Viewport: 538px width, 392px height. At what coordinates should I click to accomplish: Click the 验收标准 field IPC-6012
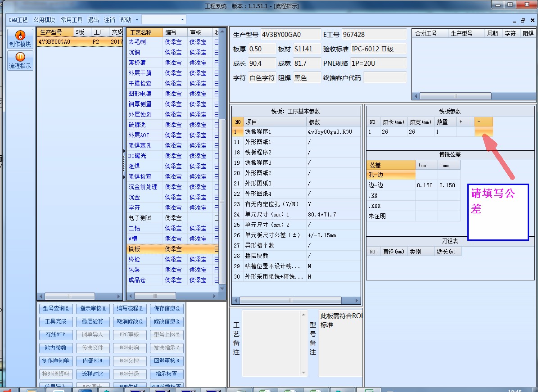(x=379, y=49)
